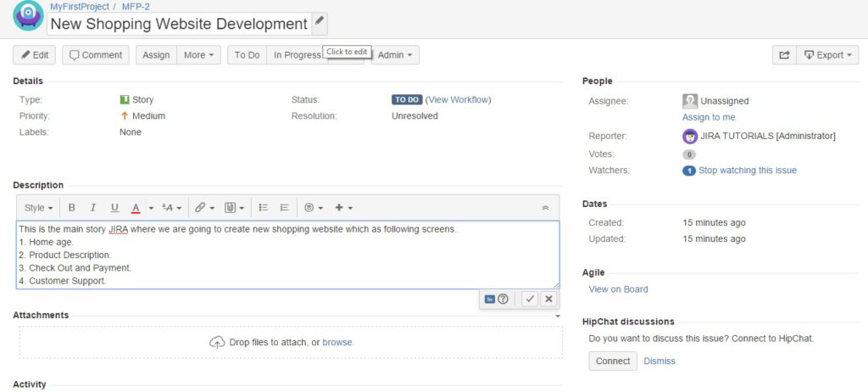Click the Assign button
The image size is (868, 392).
[x=156, y=55]
